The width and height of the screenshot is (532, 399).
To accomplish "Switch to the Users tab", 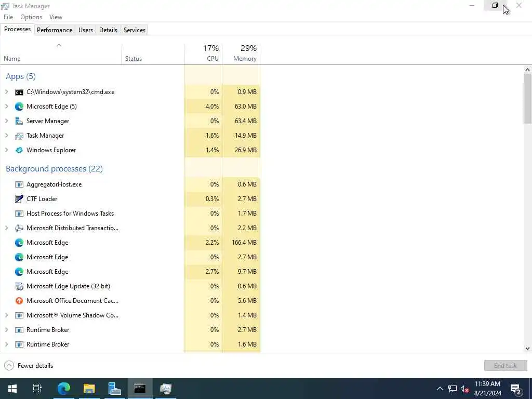I will click(x=86, y=30).
